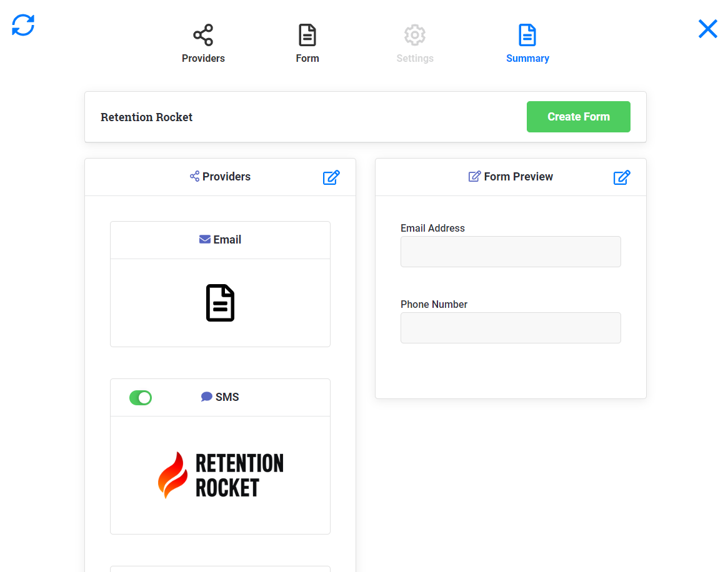The height and width of the screenshot is (572, 728).
Task: Open the Settings step
Action: click(415, 44)
